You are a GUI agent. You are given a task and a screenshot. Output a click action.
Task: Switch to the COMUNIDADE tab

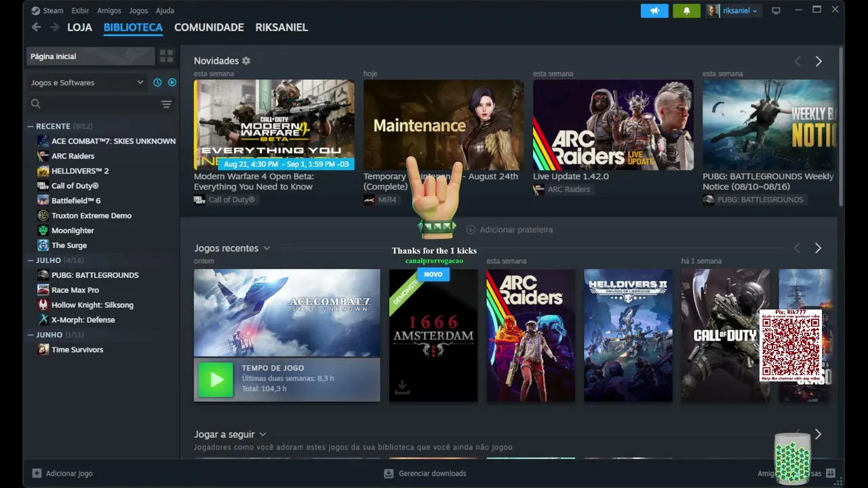(209, 27)
